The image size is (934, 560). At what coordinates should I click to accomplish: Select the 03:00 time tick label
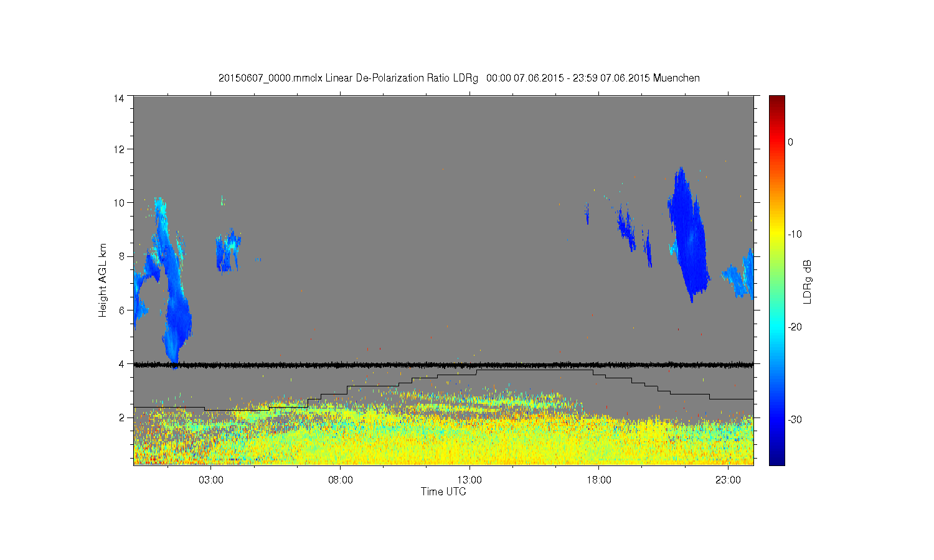pos(211,480)
